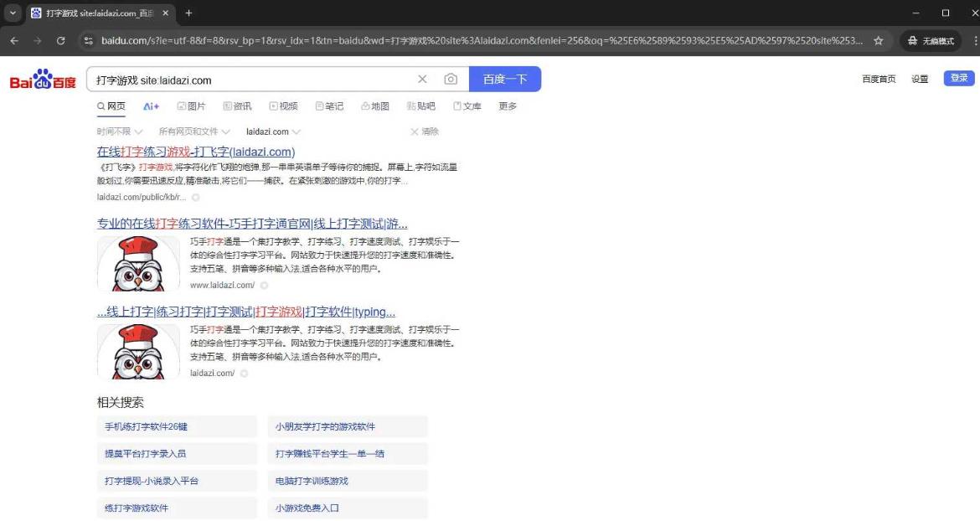Search related term 打字提现-小说录入平台

[177, 481]
